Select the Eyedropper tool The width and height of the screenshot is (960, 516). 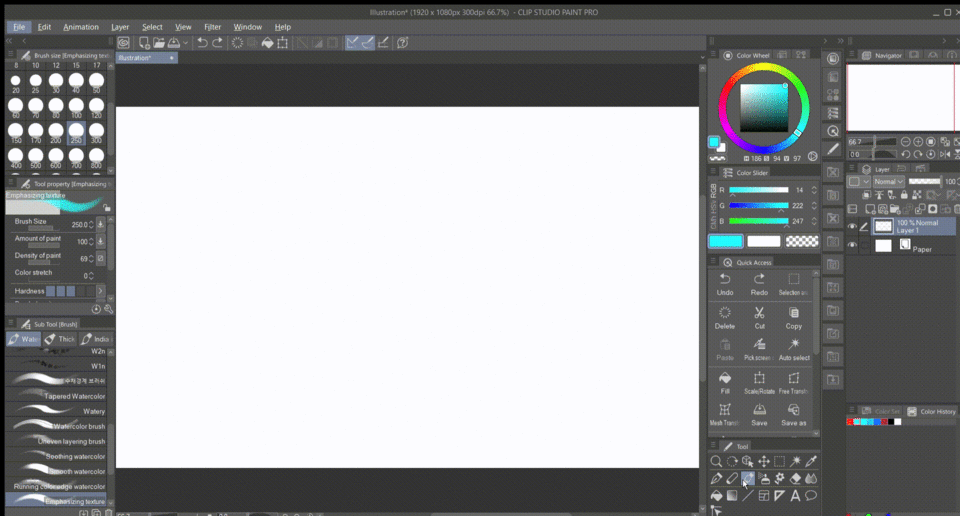pos(811,462)
